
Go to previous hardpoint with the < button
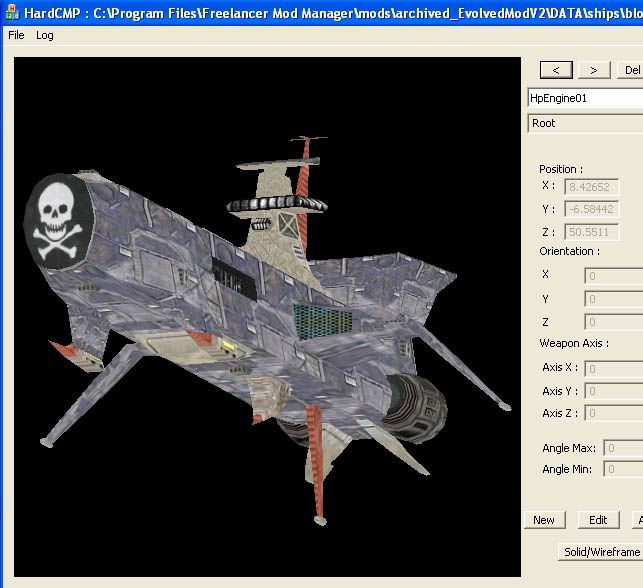[x=556, y=70]
